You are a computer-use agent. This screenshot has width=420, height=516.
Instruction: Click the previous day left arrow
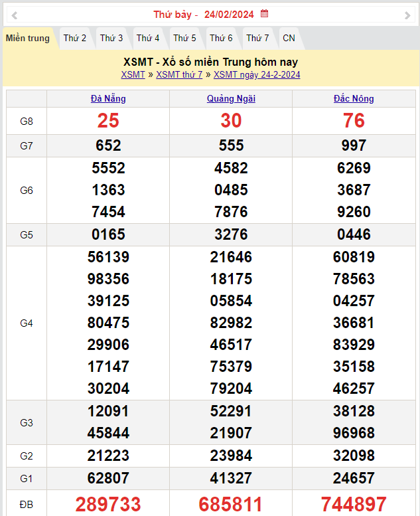pyautogui.click(x=15, y=15)
